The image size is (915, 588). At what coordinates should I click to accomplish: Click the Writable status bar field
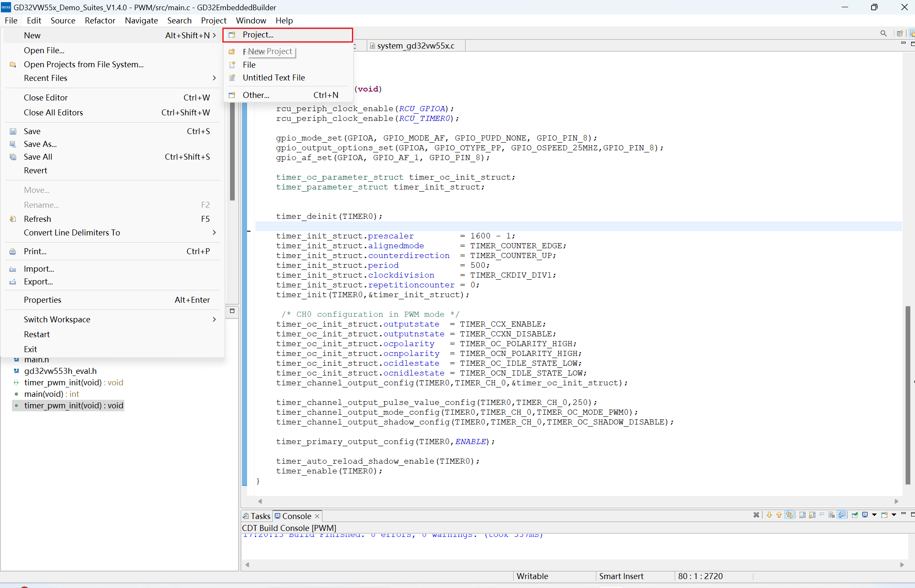pos(554,576)
